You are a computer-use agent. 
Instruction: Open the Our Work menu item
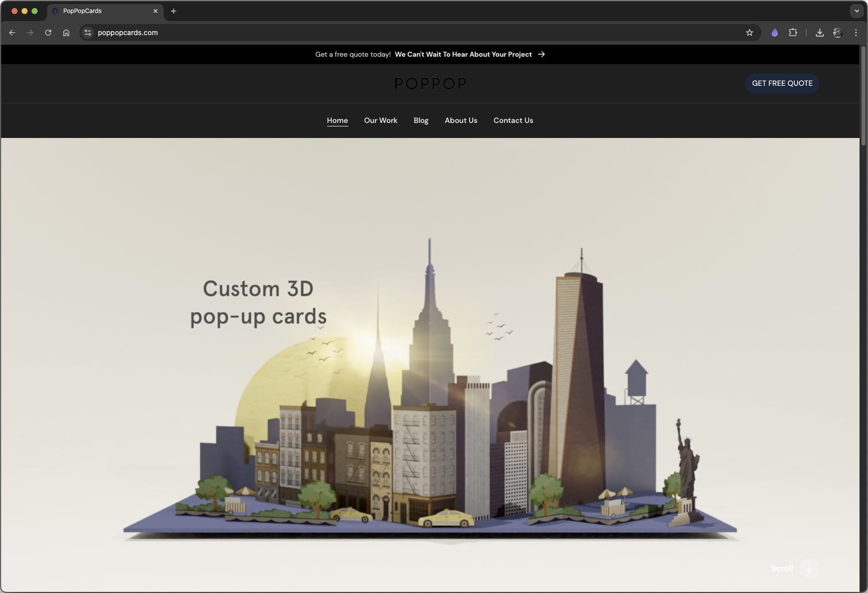coord(381,120)
